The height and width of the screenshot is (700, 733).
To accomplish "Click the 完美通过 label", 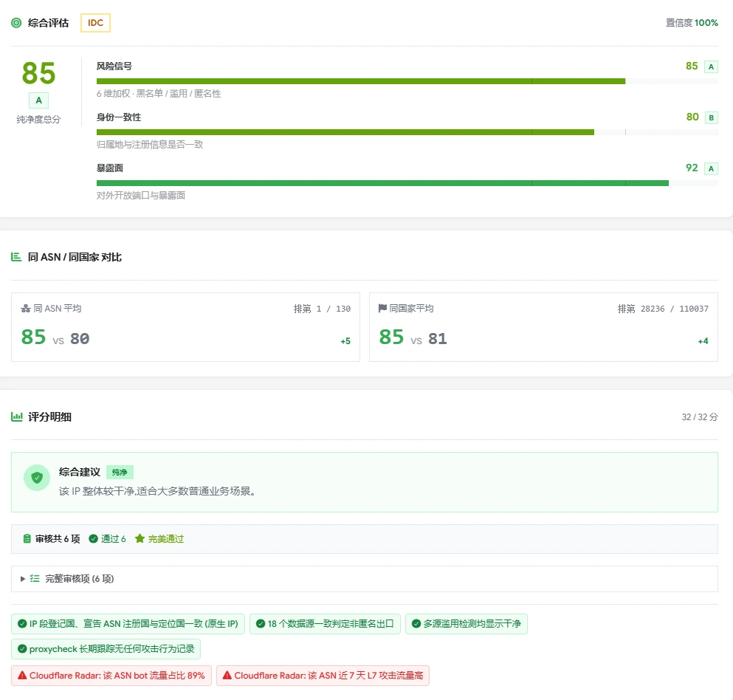I will click(166, 539).
